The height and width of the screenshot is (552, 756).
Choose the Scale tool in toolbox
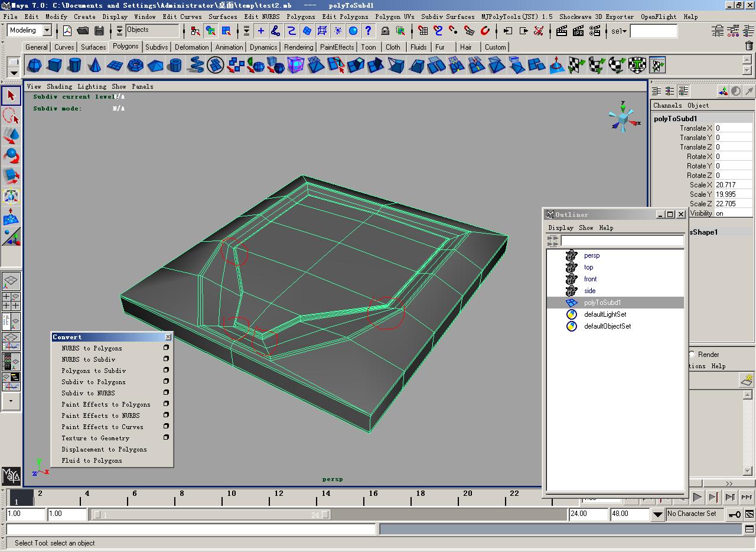[x=11, y=176]
